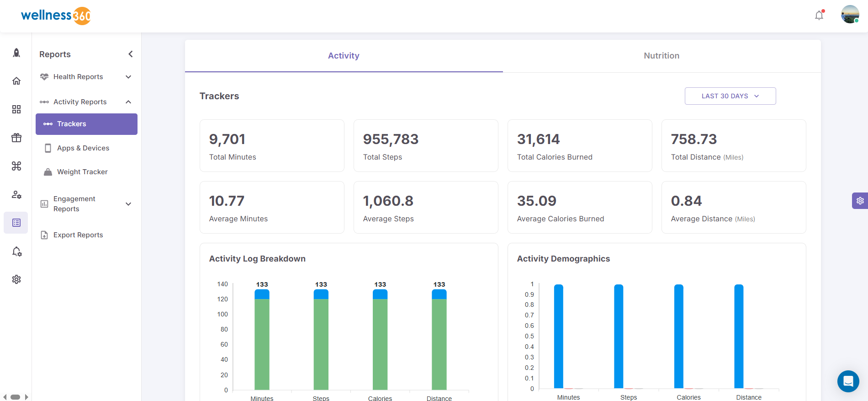
Task: Click the floating purple settings gear
Action: click(860, 201)
